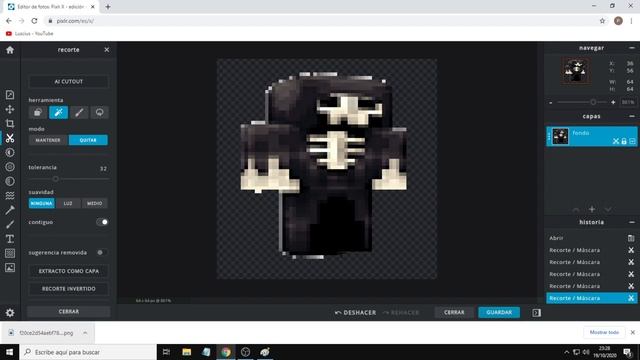
Task: Click EXTRACTO COMO CAPA button
Action: click(69, 271)
